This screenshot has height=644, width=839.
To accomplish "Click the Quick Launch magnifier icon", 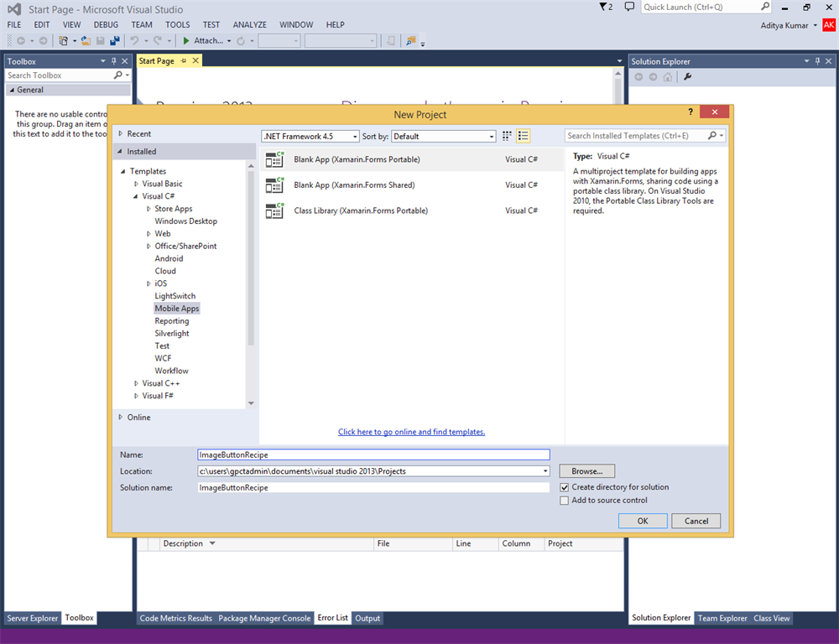I will (x=765, y=7).
